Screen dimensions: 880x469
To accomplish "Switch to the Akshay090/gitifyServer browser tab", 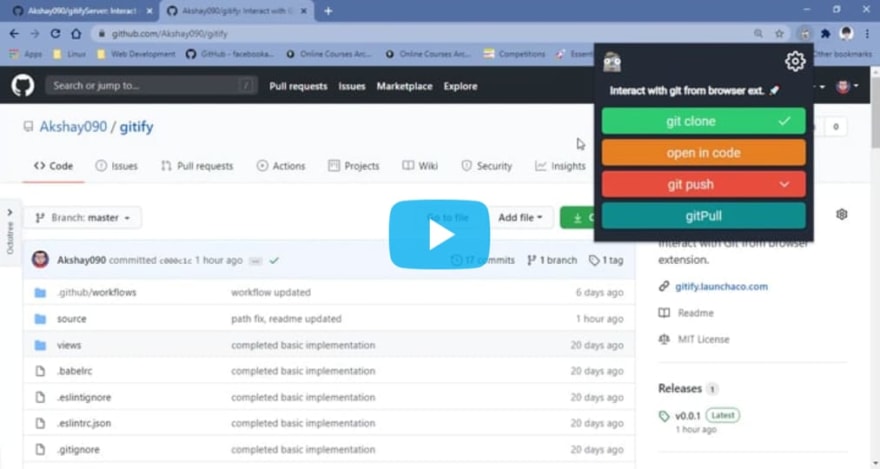I will coord(81,11).
